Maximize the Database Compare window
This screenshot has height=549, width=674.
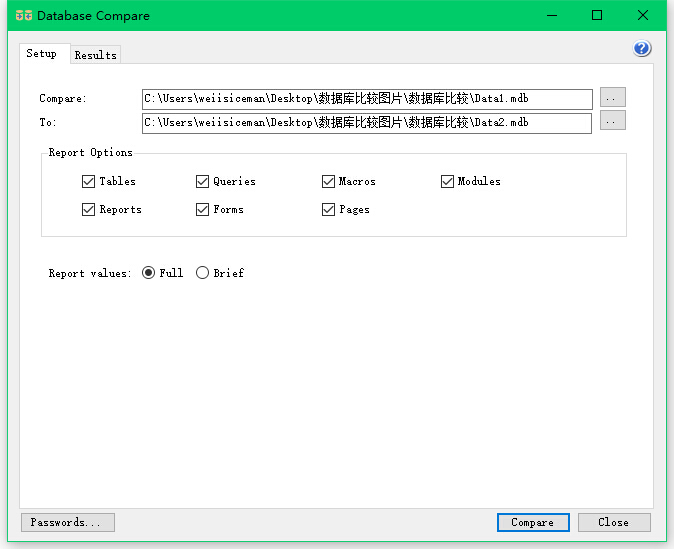597,15
